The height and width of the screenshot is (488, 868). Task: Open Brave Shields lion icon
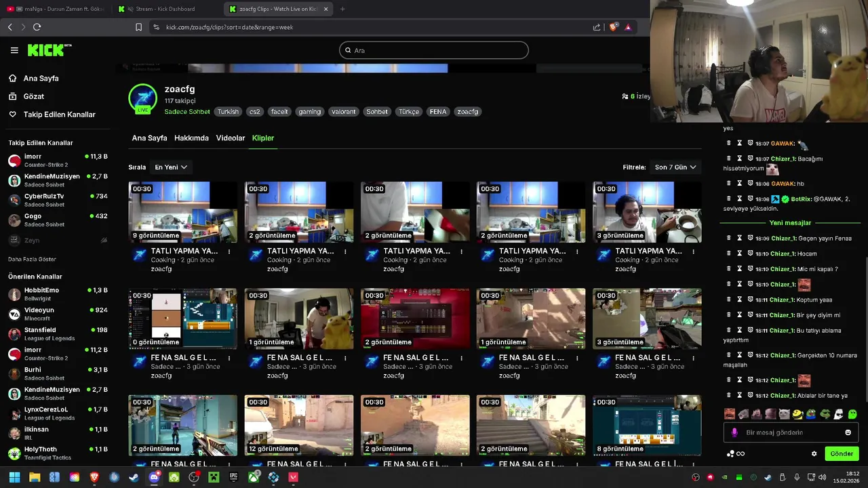pyautogui.click(x=612, y=27)
